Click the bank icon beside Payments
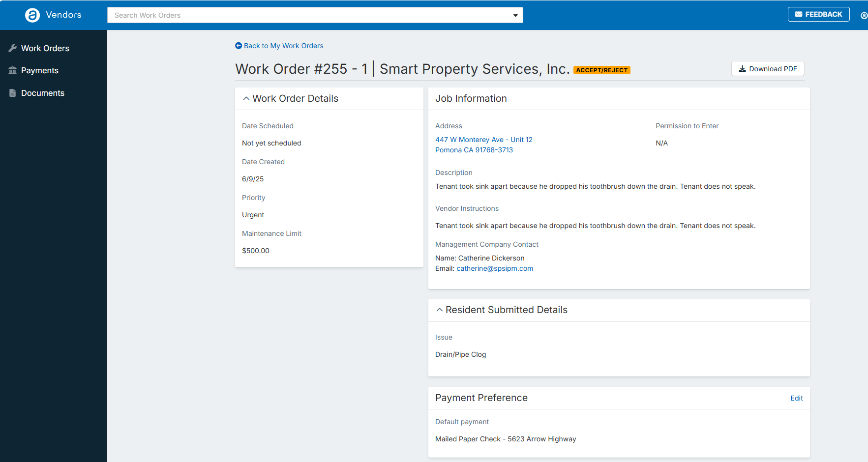 pos(13,70)
